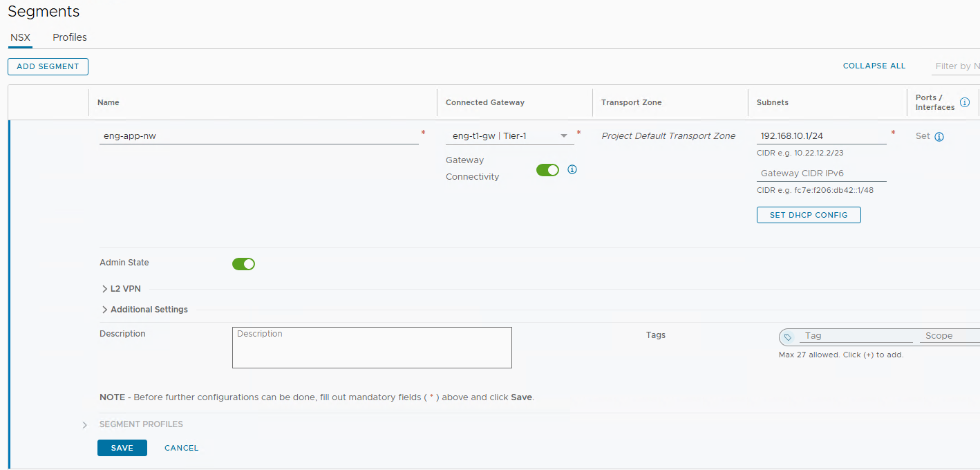980x470 pixels.
Task: Switch to the Profiles tab
Action: pyautogui.click(x=70, y=37)
